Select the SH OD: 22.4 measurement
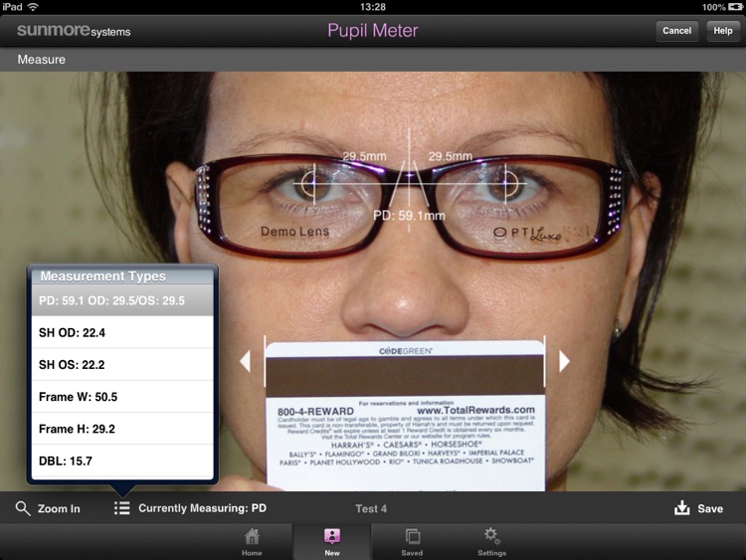The height and width of the screenshot is (560, 746). tap(122, 332)
